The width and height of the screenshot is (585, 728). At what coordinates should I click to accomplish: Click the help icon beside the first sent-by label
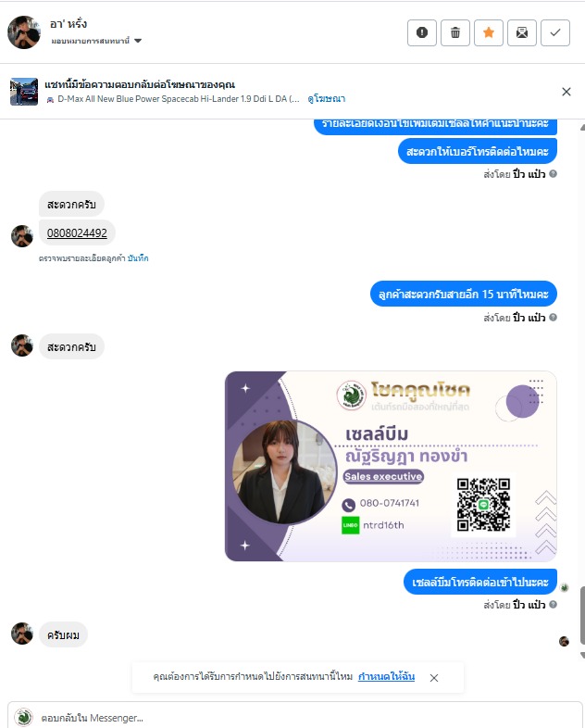coord(553,173)
